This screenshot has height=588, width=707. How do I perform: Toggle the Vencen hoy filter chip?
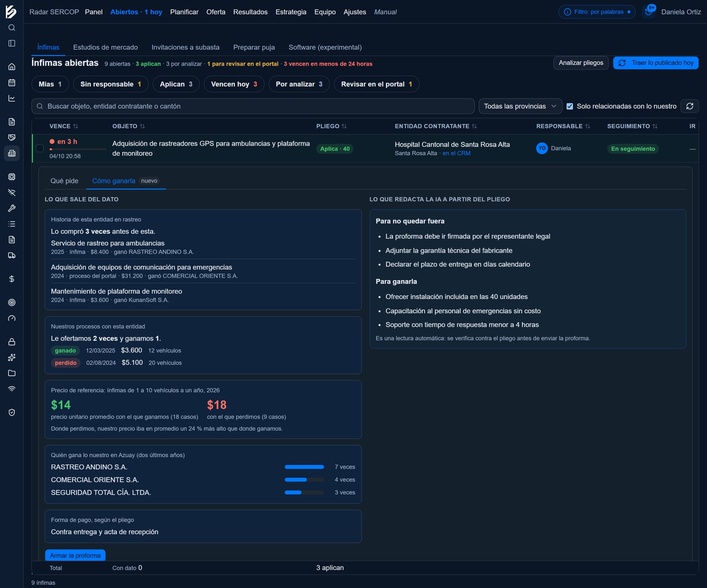coord(234,84)
